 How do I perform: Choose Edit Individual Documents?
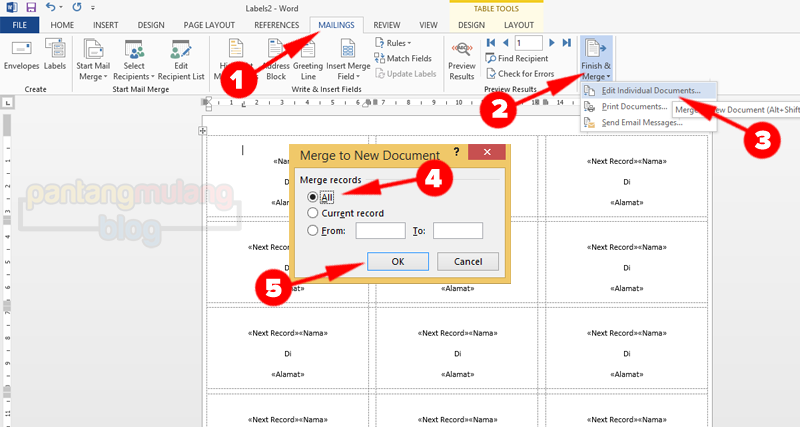coord(648,90)
